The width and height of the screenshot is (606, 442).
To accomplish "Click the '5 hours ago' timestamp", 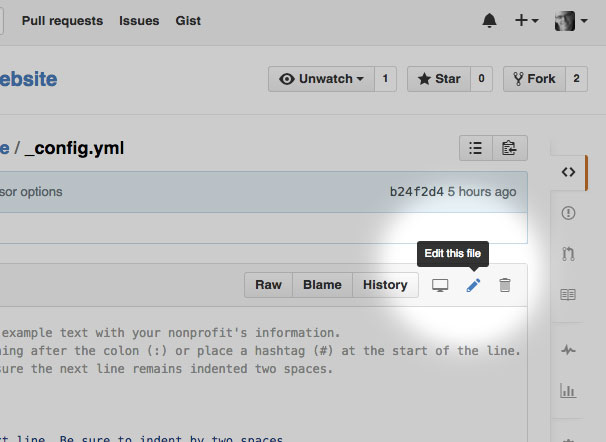I will pyautogui.click(x=482, y=192).
